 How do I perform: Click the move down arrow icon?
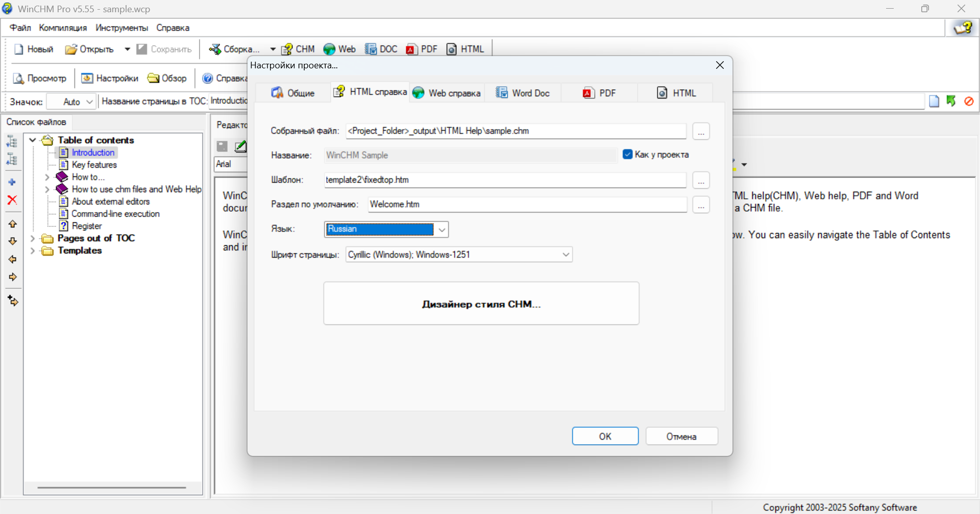13,241
